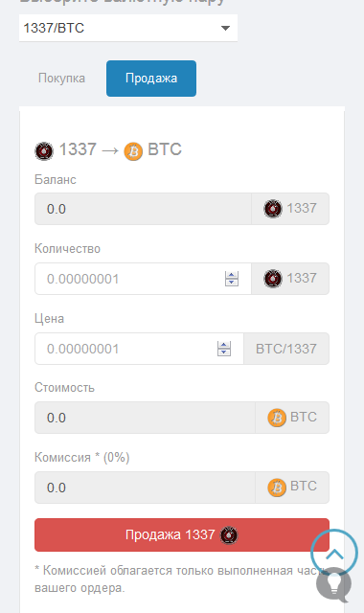Click the Bitcoin icon in the heading
The height and width of the screenshot is (613, 364).
[x=133, y=151]
